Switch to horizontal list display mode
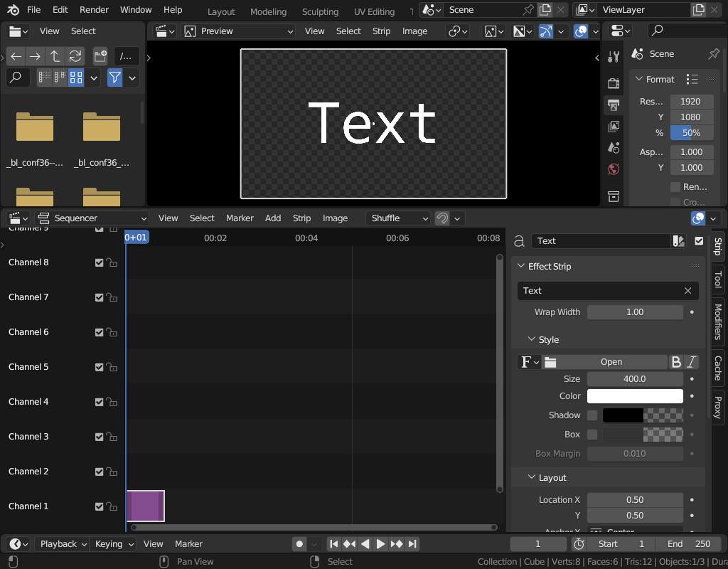Viewport: 728px width, 569px height. coord(60,78)
